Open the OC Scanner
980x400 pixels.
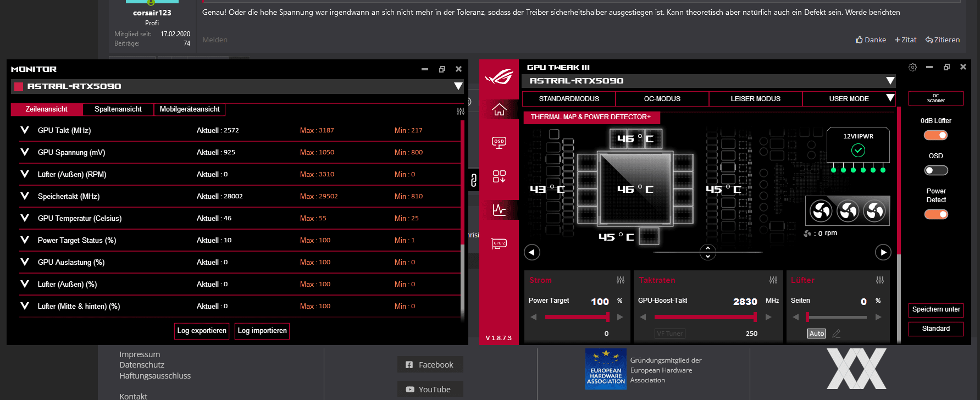pyautogui.click(x=935, y=98)
